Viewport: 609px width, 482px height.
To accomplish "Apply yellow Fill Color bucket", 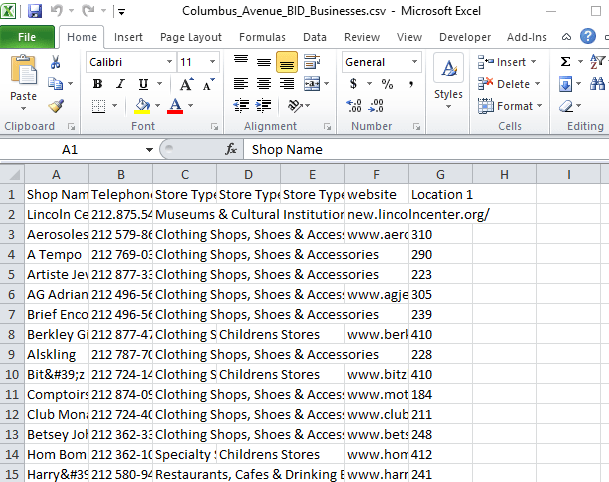I will click(x=142, y=106).
